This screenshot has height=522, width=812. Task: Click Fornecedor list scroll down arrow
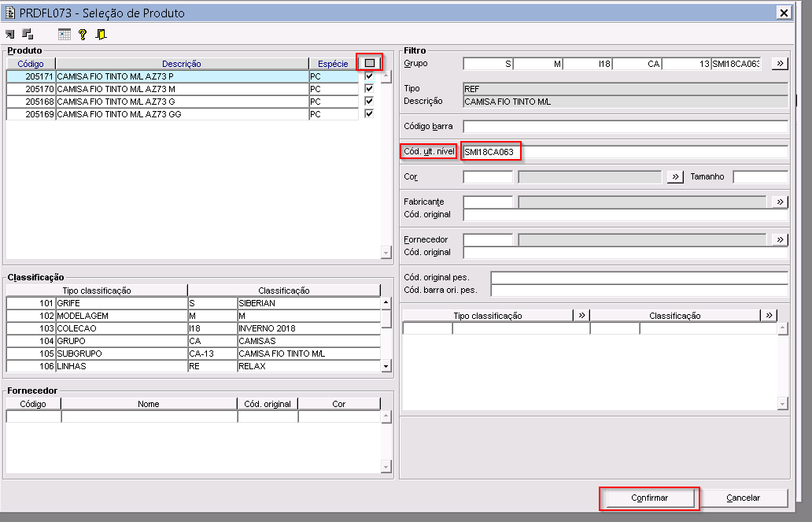[x=386, y=467]
